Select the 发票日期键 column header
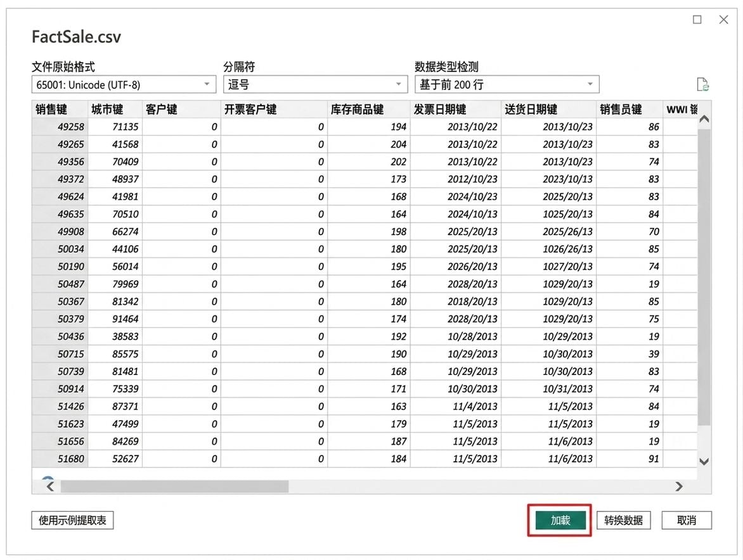Viewport: 743px width, 560px height. pos(455,110)
